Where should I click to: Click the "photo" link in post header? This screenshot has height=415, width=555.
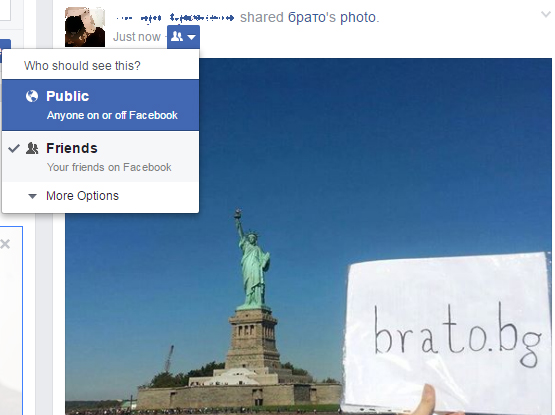(x=358, y=17)
